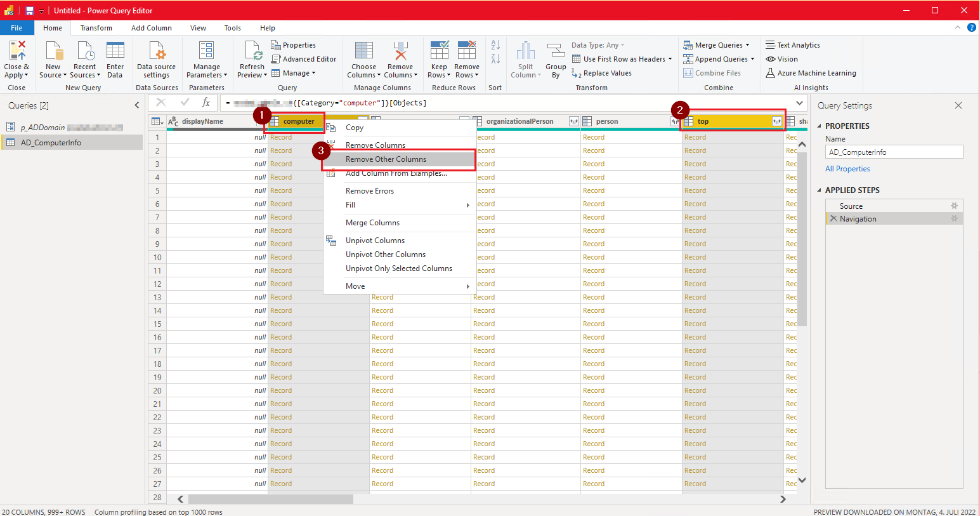Click the Keep Rows icon

point(439,50)
